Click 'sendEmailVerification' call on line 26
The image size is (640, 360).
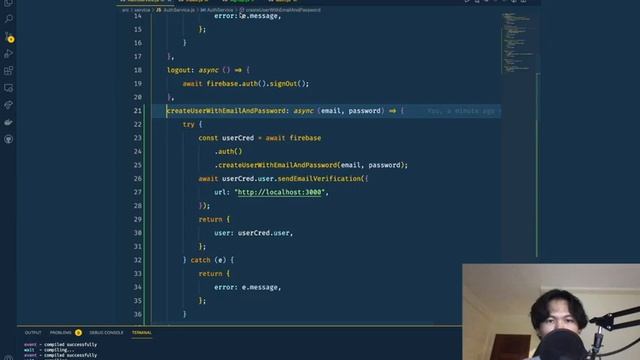[x=319, y=179]
